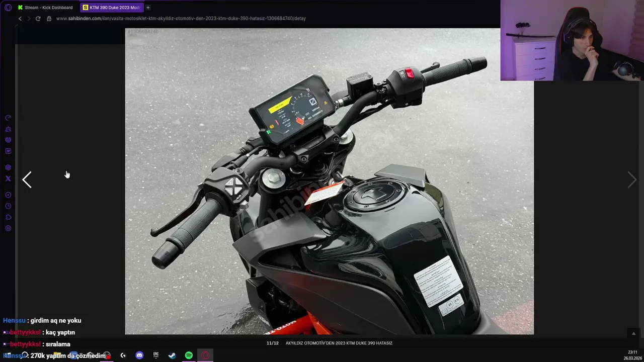Focus Opera GX taskbar icon

click(205, 355)
